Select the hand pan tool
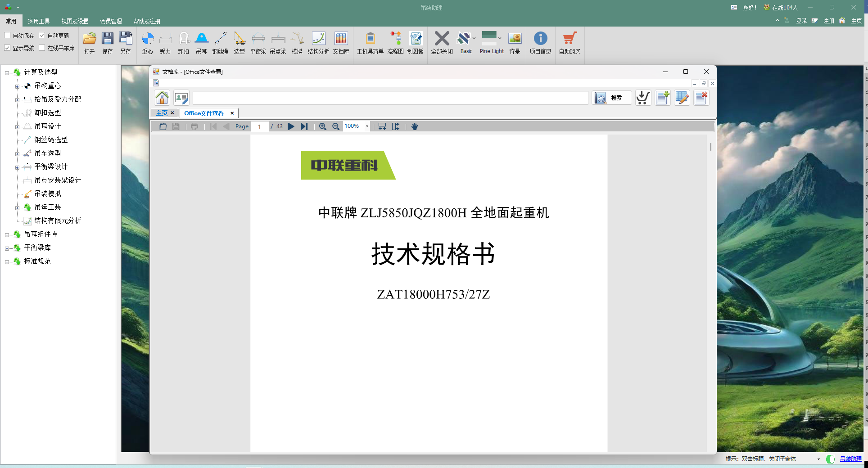 pos(415,126)
